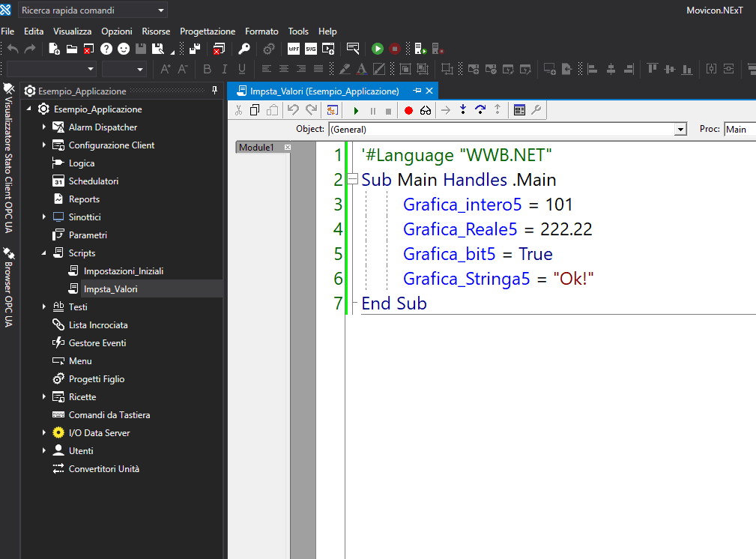Toggle italic text formatting
Screen dimensions: 756x559
[225, 69]
